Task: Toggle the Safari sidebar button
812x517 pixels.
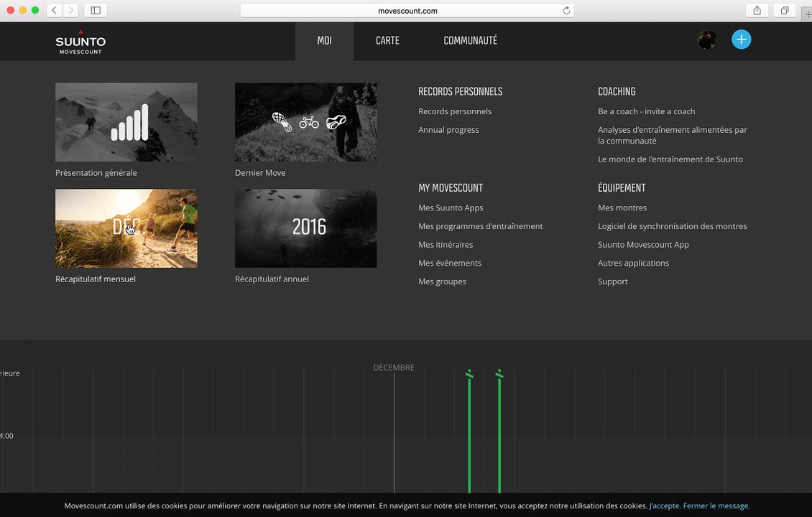Action: (x=96, y=10)
